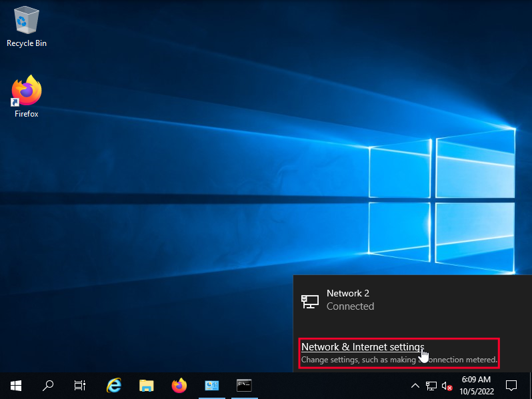
Task: Open the Windows Start menu
Action: coord(16,386)
